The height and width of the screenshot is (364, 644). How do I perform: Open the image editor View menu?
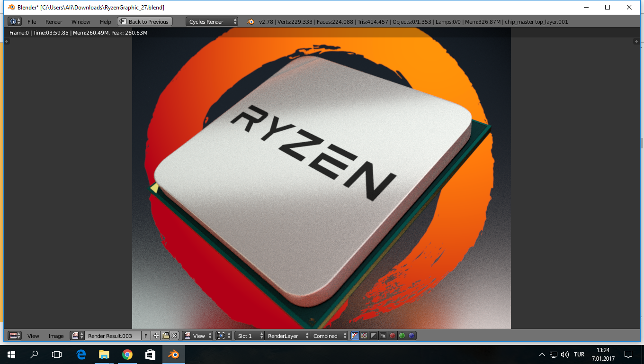[33, 336]
